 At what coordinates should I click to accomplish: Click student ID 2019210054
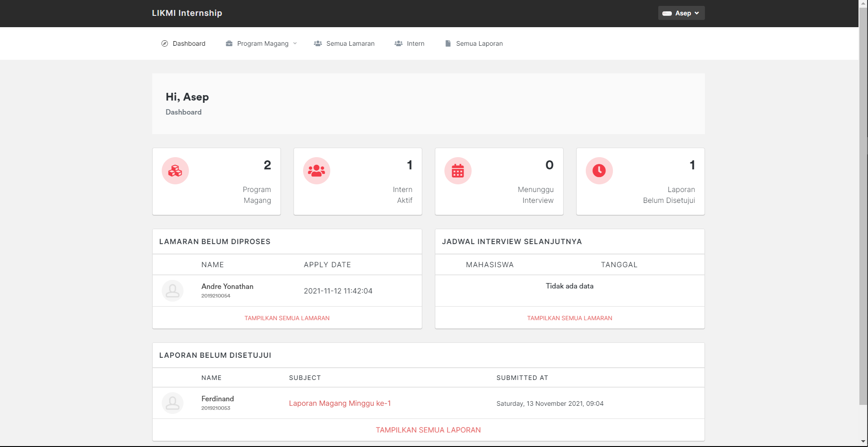tap(216, 296)
